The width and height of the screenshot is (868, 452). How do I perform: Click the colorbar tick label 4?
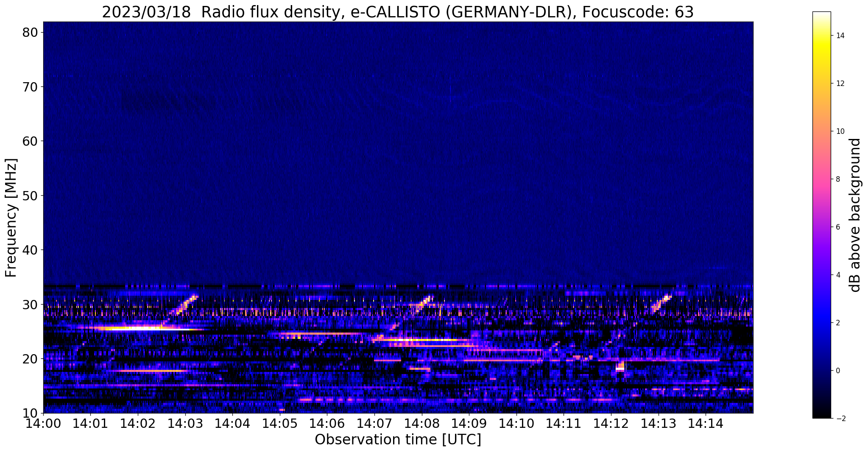pyautogui.click(x=838, y=275)
